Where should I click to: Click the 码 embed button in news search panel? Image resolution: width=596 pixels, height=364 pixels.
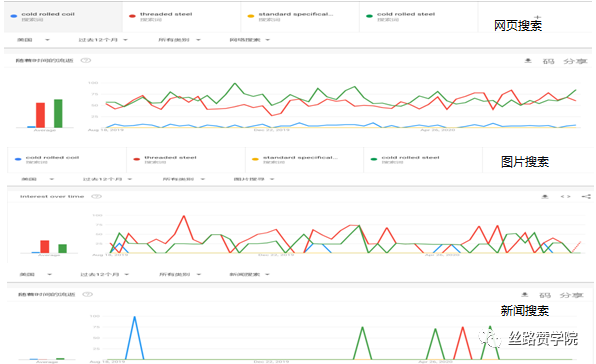[x=545, y=295]
